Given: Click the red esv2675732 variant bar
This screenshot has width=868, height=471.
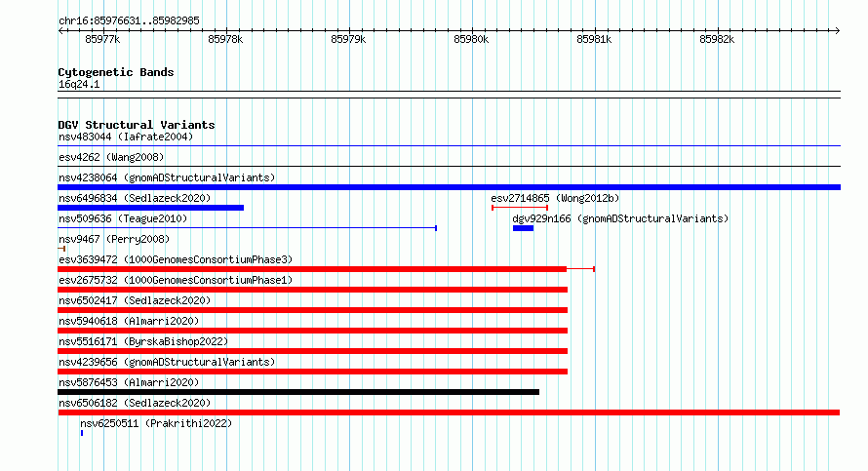Looking at the screenshot, I should click(313, 290).
